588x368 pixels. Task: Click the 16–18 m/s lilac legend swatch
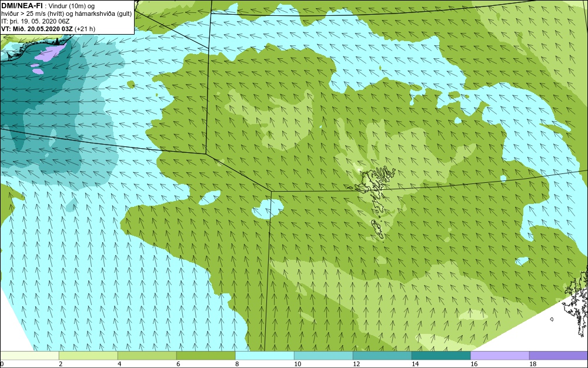click(x=500, y=356)
